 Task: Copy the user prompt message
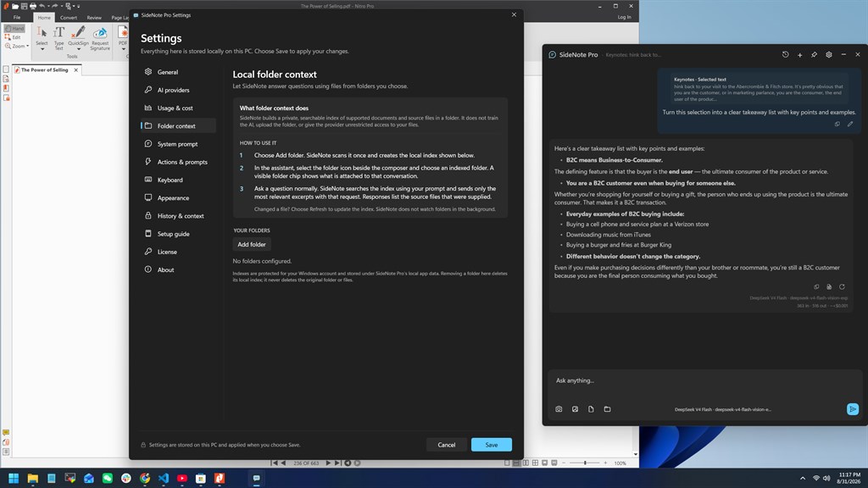click(x=837, y=124)
